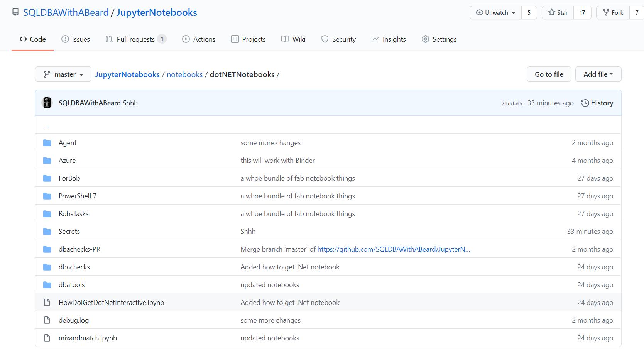Click the star icon in Star button
The image size is (644, 357).
552,12
